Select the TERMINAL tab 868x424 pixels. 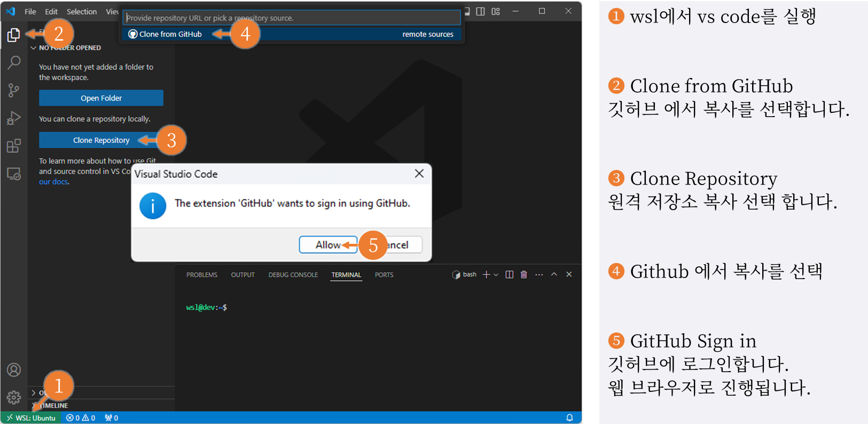click(346, 275)
